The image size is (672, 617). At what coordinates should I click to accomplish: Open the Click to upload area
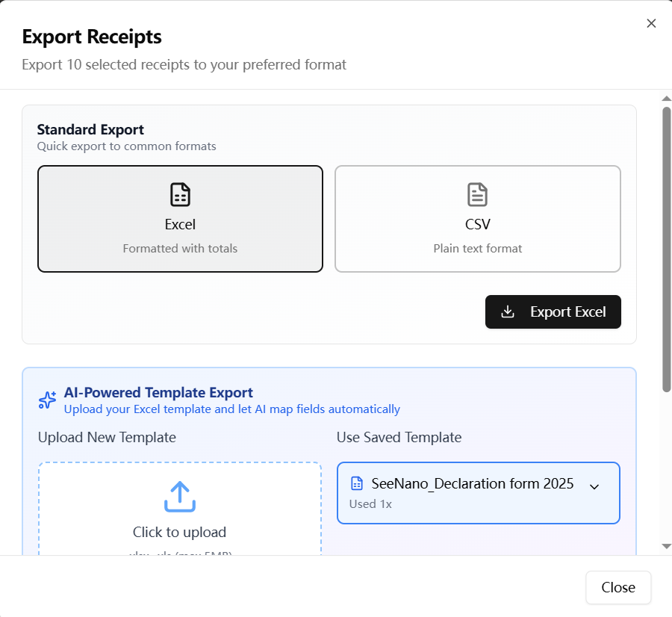pyautogui.click(x=179, y=508)
